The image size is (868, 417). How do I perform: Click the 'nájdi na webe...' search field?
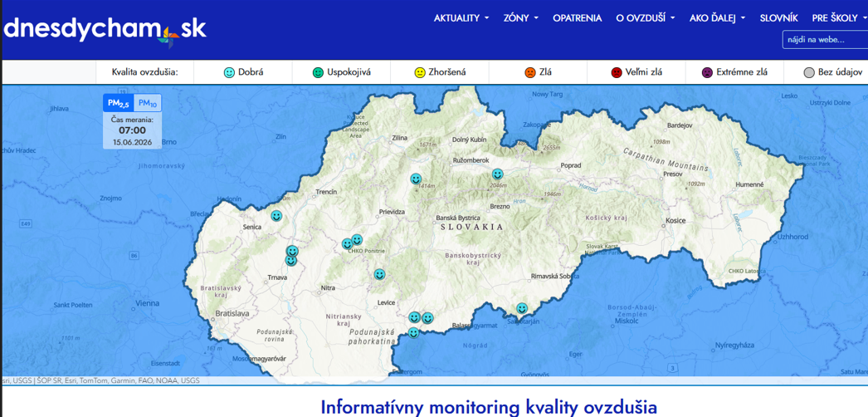pyautogui.click(x=825, y=40)
